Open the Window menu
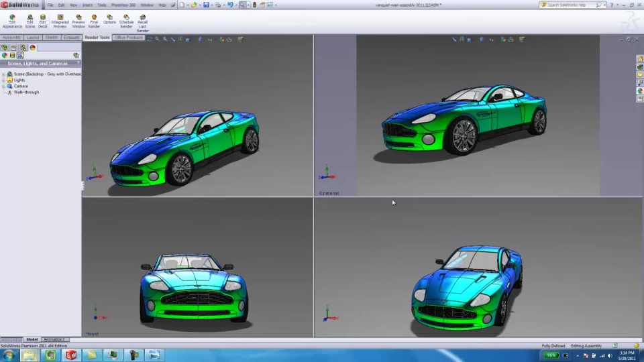Image resolution: width=644 pixels, height=362 pixels. 147,5
